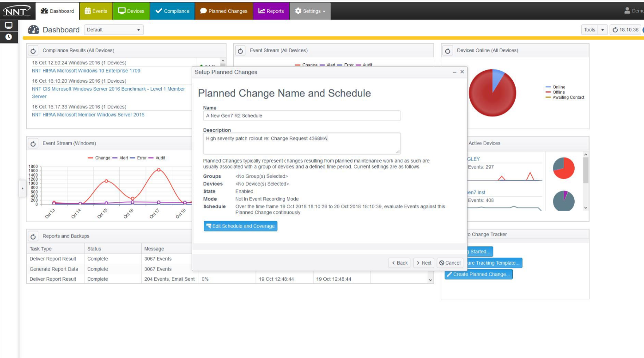Viewport: 644px width, 358px height.
Task: Open NNT HIPAA Microsoft Windows 10 Enterprise 1709
Action: coord(86,71)
